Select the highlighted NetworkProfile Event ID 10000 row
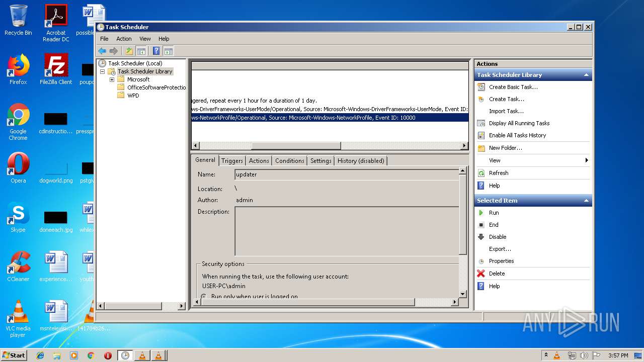The width and height of the screenshot is (644, 362). click(x=330, y=118)
